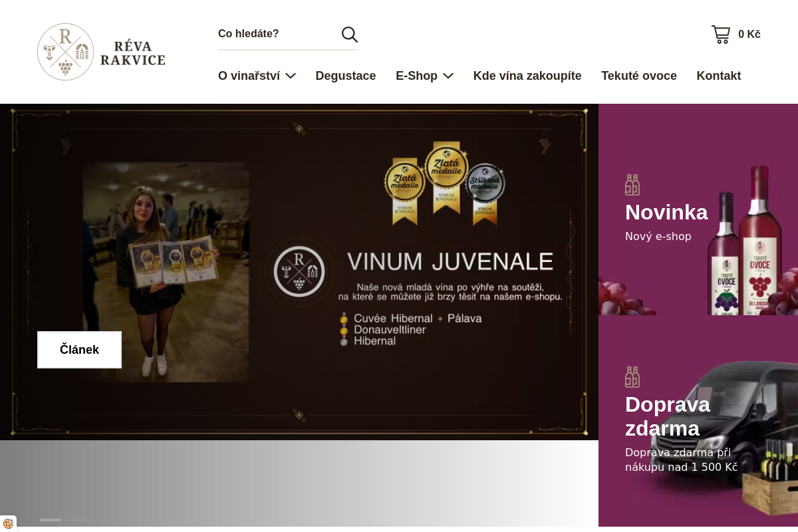Navigate to Kontakt page

pos(719,76)
